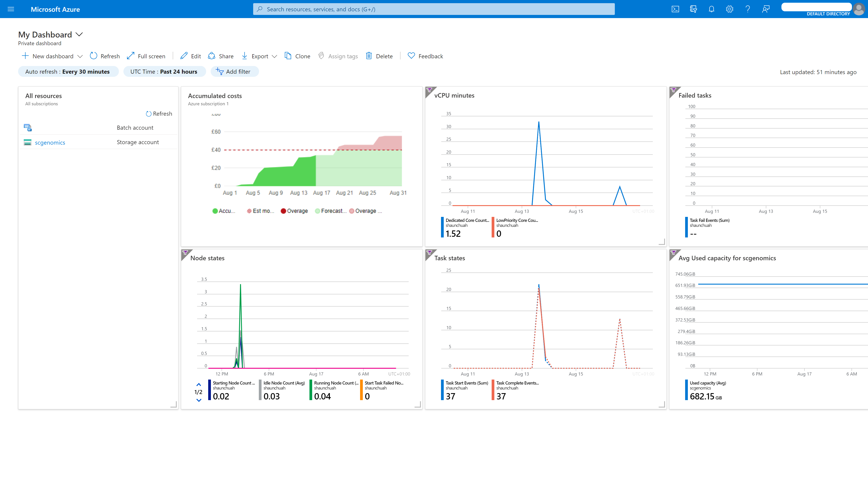Select LowPriority Core Count legend entry
Viewport: 868px width, 488px height.
pos(516,227)
